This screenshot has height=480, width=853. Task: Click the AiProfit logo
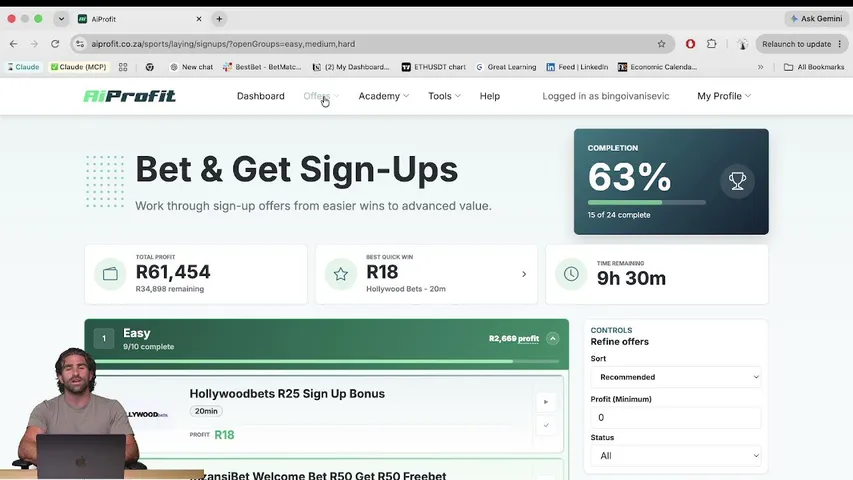(129, 96)
